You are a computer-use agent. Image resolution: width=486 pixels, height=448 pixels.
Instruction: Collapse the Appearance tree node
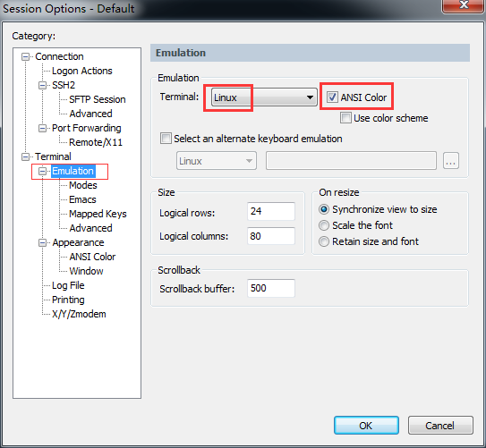pyautogui.click(x=42, y=242)
